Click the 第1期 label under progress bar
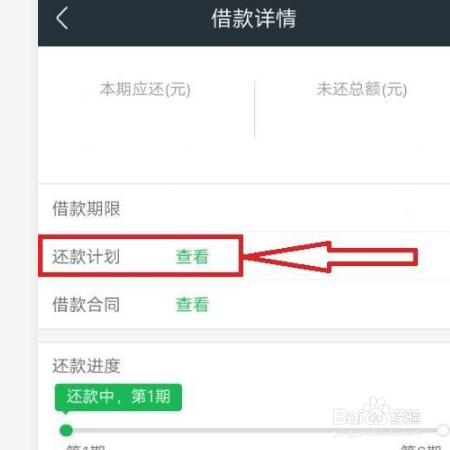This screenshot has width=450, height=450. [86, 447]
